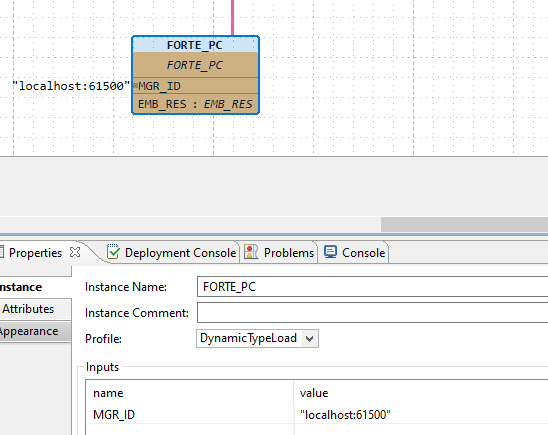Screen dimensions: 548x435
Task: Select the EMB_RES resource entry in device
Action: (195, 104)
